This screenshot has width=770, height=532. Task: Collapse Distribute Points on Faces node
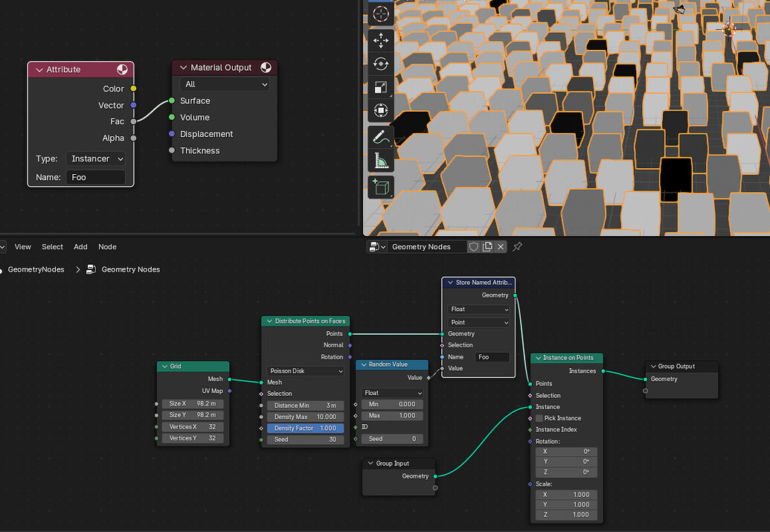click(x=269, y=321)
